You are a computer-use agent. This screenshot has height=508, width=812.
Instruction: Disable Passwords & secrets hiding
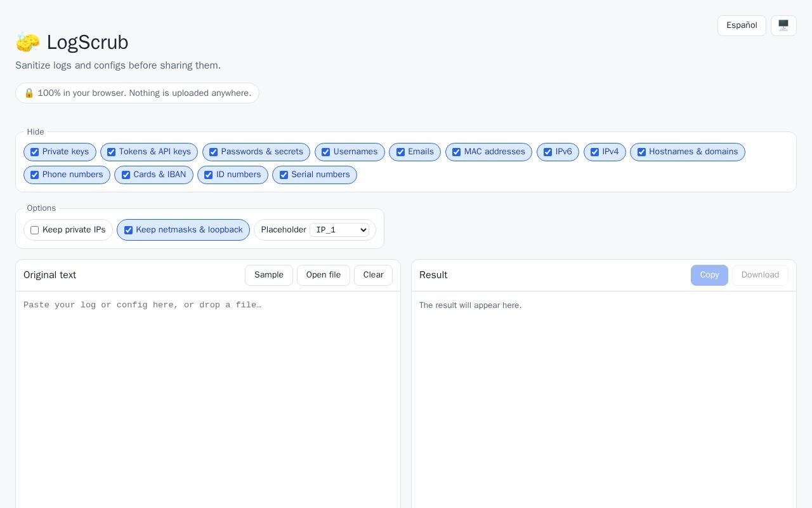(x=214, y=152)
